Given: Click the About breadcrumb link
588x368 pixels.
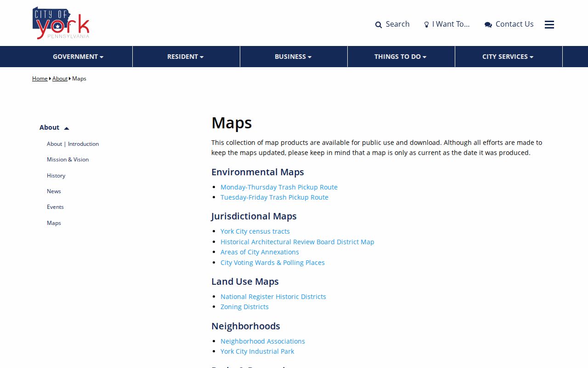Looking at the screenshot, I should (x=60, y=79).
